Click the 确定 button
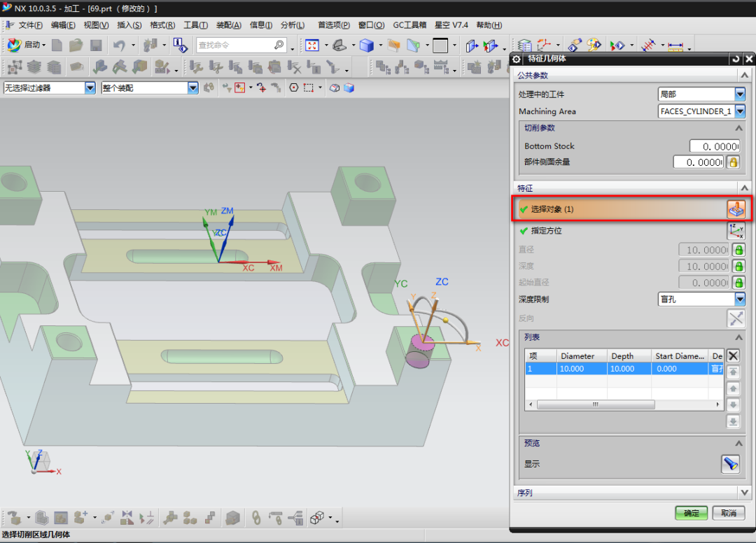The image size is (756, 543). [x=691, y=513]
